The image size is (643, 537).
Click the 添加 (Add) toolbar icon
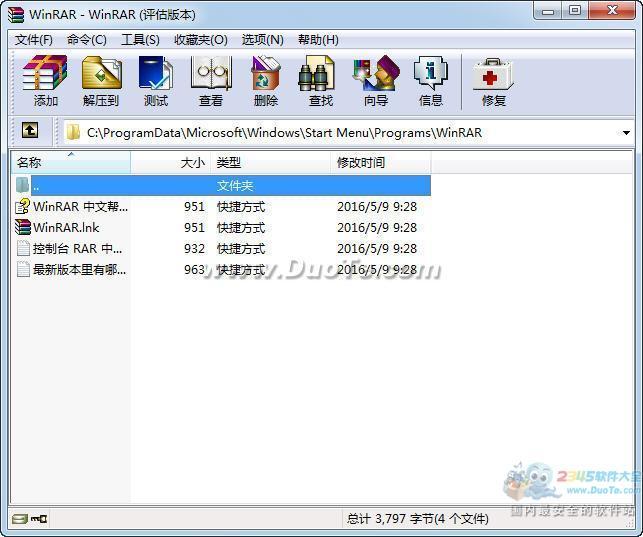tap(45, 73)
